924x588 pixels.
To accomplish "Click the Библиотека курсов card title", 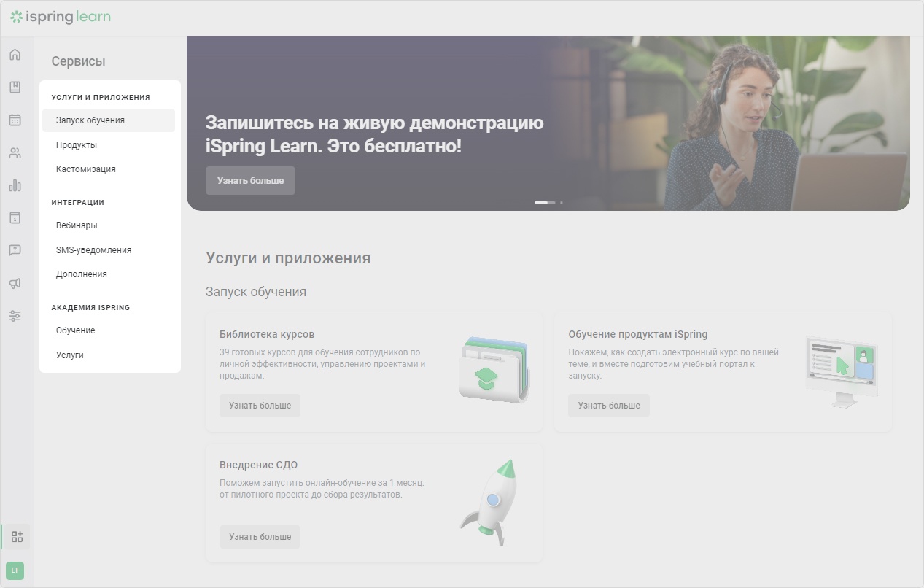I will click(267, 335).
